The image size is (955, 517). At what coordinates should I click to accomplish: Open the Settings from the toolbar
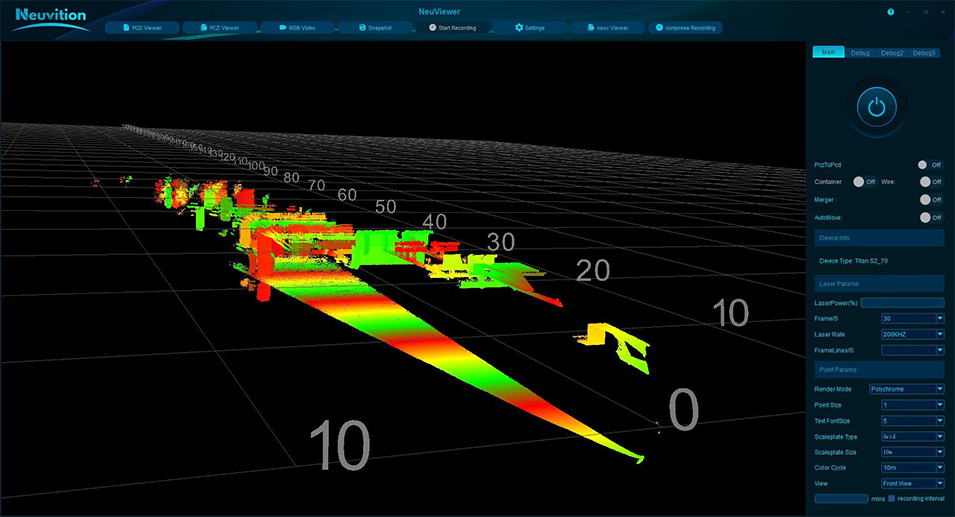point(530,27)
